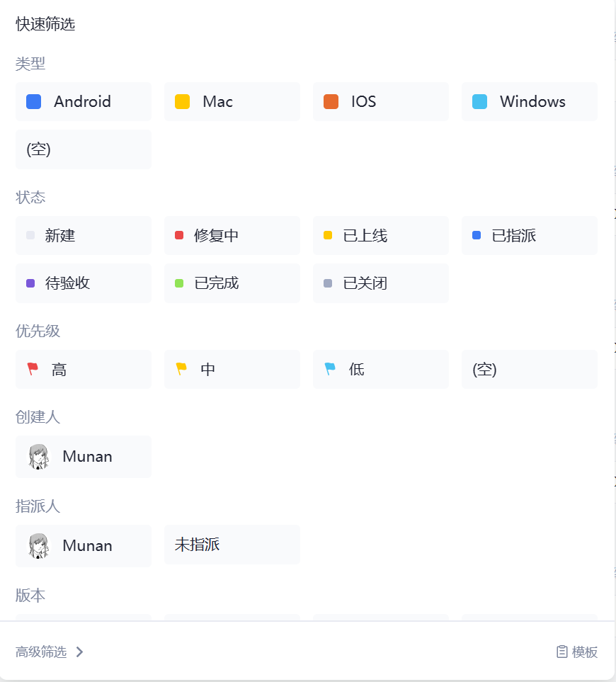
Task: Click Munan's avatar under 创建人
Action: coord(39,457)
